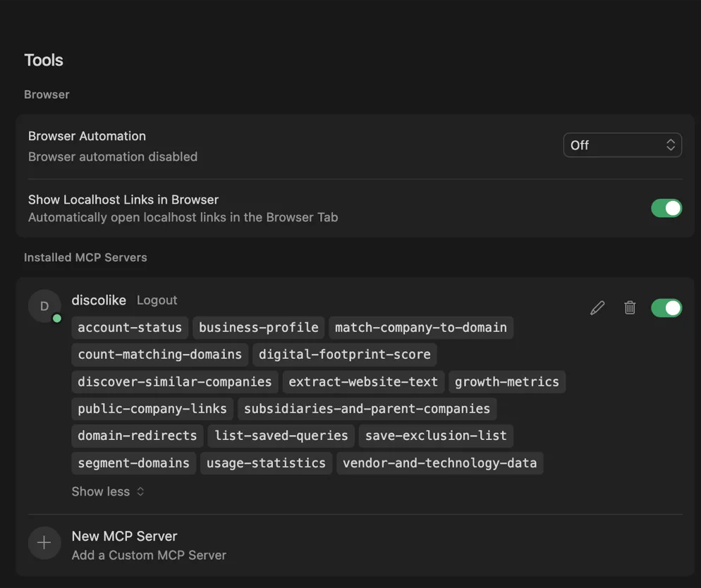Select the match-company-to-domain tool tag

(x=421, y=328)
